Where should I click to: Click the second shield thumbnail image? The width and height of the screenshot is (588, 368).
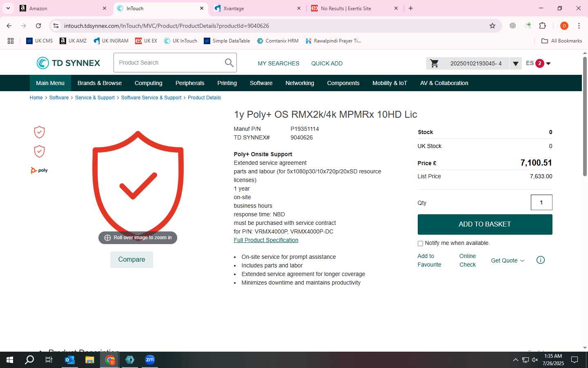(x=39, y=151)
